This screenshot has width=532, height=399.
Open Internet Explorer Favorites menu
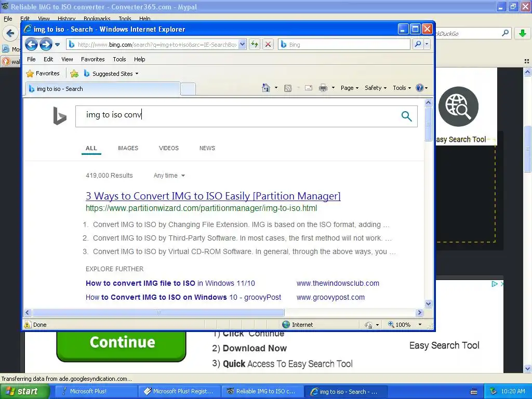click(92, 59)
